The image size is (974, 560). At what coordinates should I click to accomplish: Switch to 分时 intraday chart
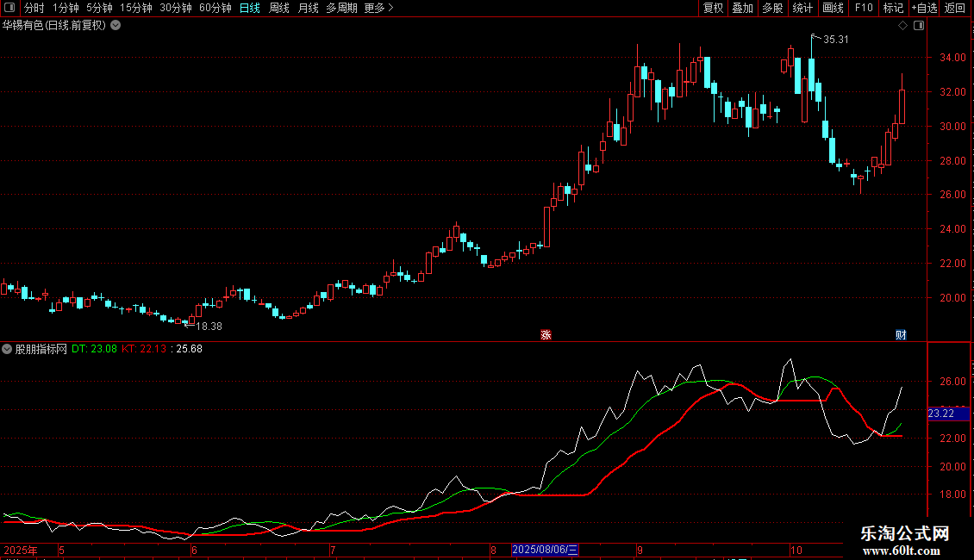[34, 8]
